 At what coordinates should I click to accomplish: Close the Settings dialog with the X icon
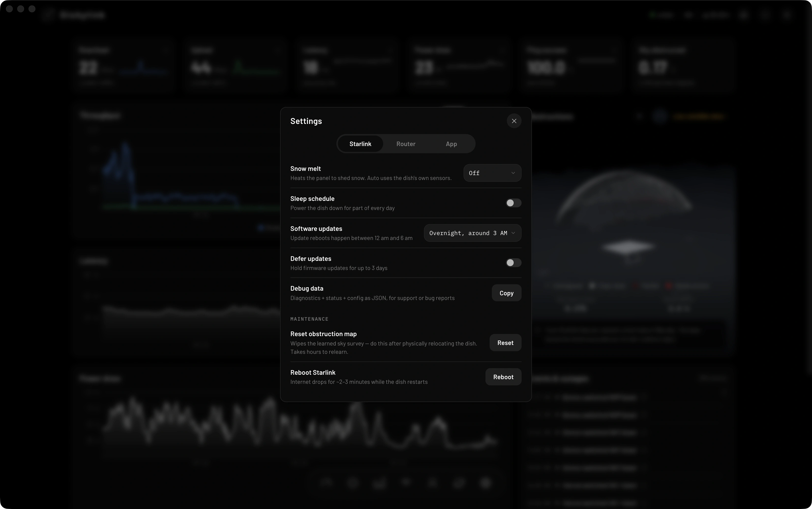point(514,121)
